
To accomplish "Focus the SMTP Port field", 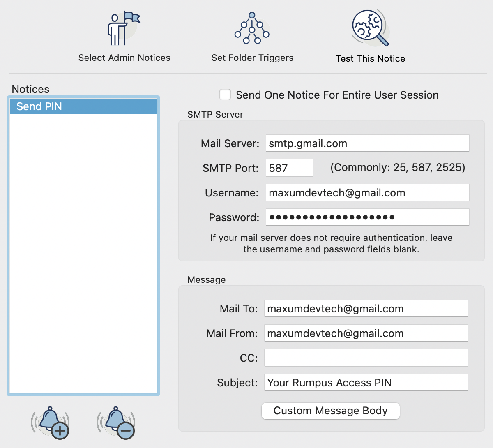I will point(289,168).
